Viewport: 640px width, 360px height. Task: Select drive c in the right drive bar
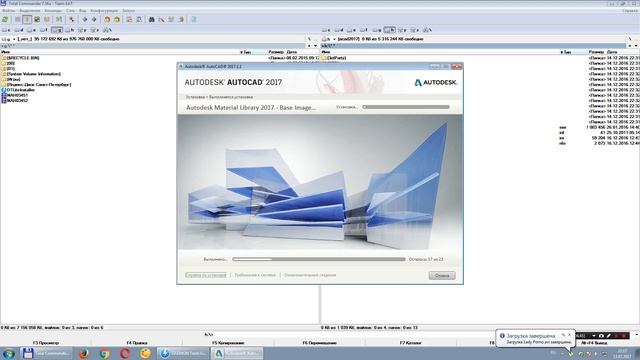[x=326, y=30]
